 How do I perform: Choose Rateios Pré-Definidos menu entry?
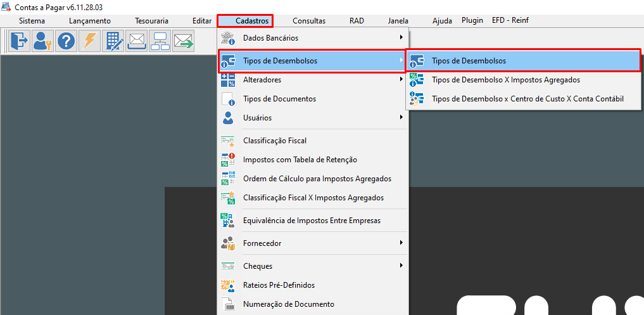point(313,285)
